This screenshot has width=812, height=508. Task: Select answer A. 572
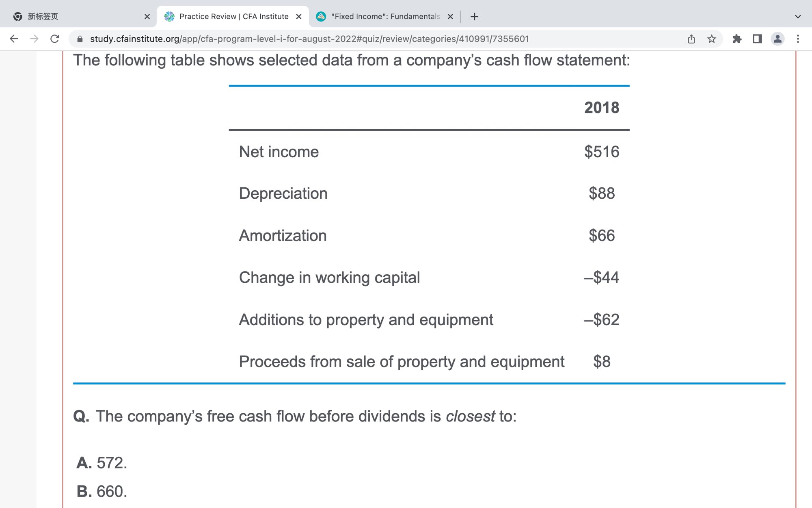[102, 462]
